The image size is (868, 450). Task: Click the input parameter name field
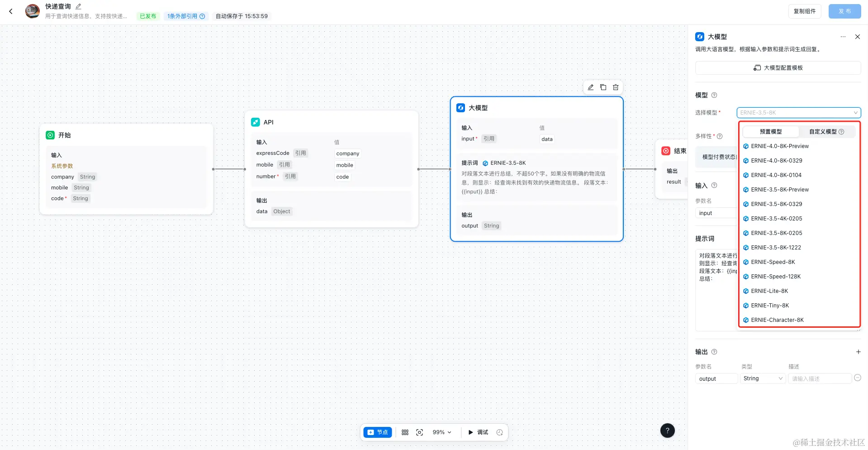(716, 213)
